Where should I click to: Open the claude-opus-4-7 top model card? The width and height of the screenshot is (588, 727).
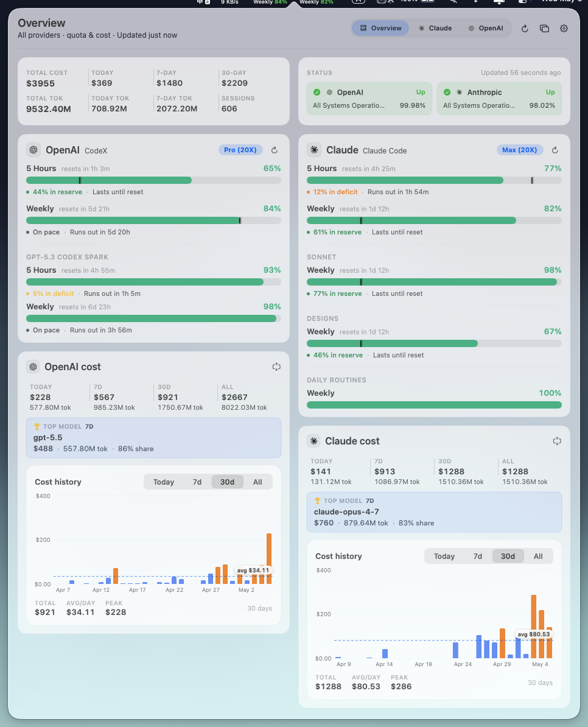(434, 512)
